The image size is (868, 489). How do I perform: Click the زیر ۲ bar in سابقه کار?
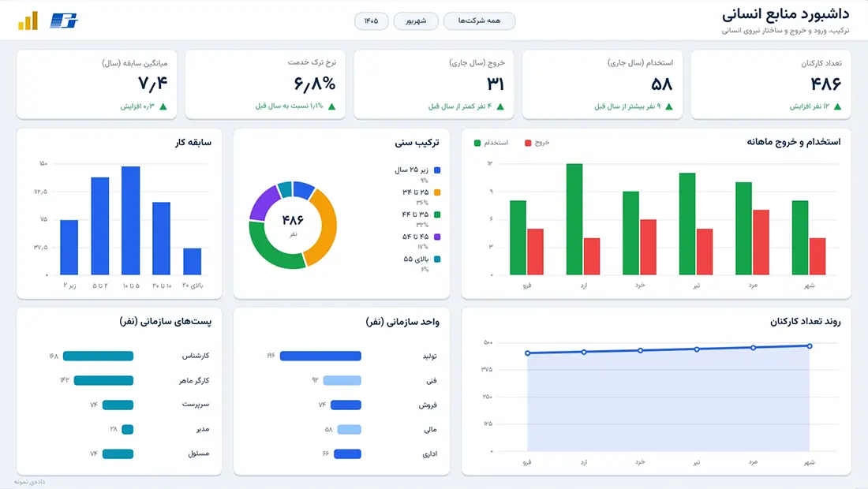[69, 248]
